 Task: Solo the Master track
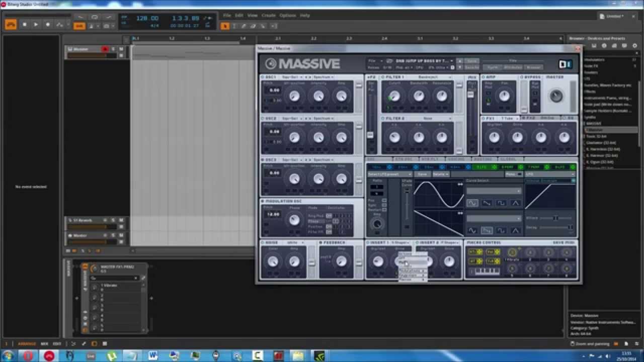[113, 235]
